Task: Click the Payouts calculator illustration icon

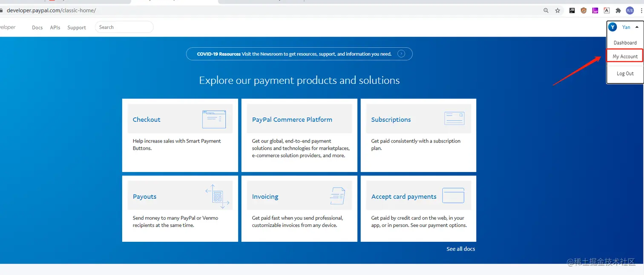Action: [218, 196]
